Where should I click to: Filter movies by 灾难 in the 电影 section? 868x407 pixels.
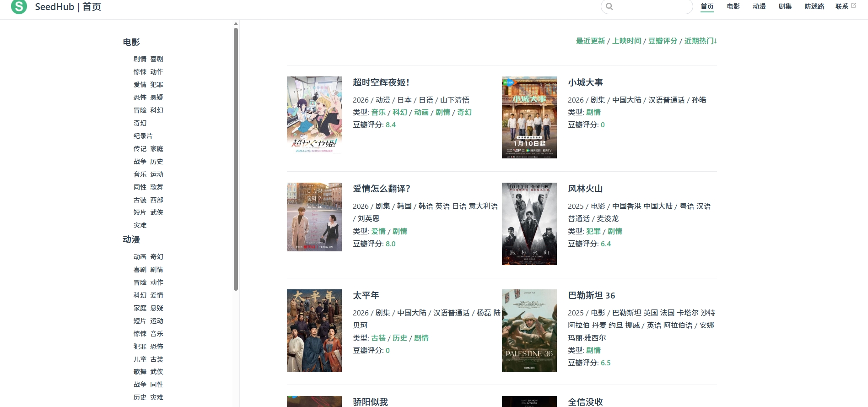(140, 225)
